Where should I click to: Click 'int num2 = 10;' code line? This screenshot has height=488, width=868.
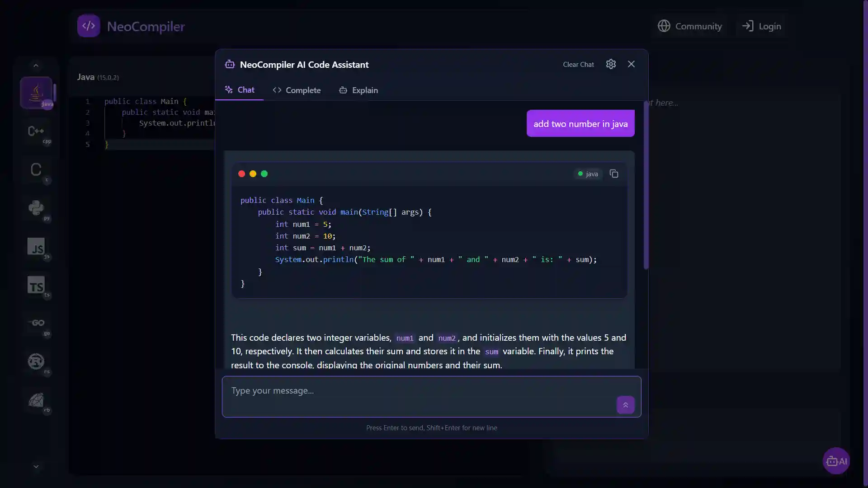[x=305, y=236]
